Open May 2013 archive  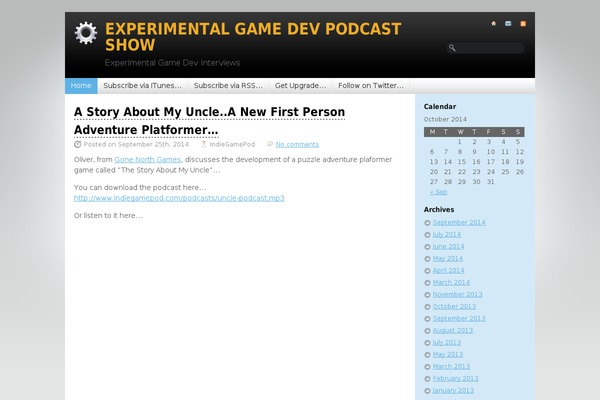[448, 355]
